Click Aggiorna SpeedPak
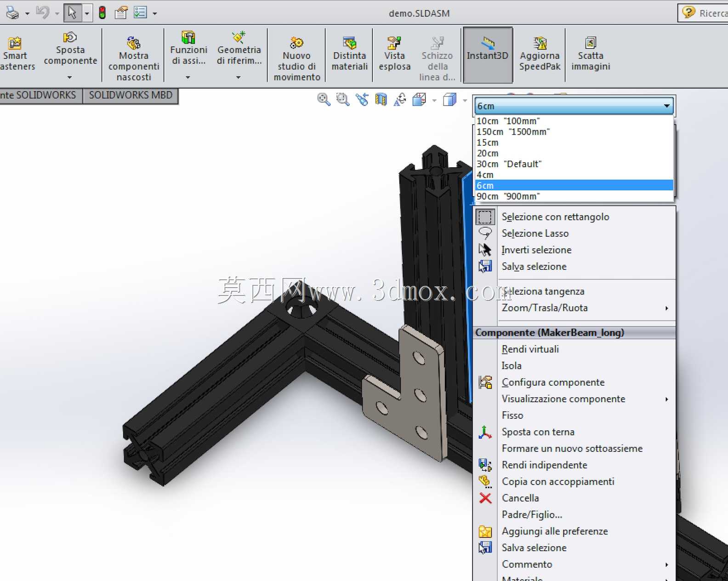The height and width of the screenshot is (581, 728). point(540,54)
